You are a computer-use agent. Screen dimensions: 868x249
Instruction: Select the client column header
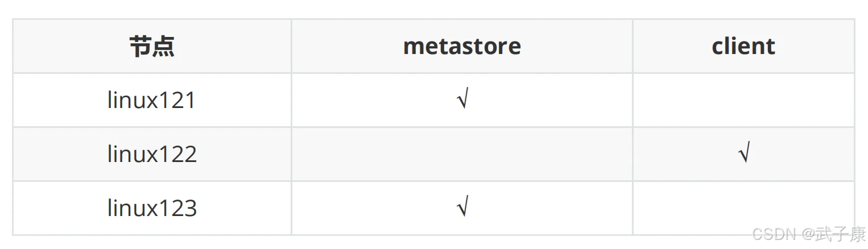pyautogui.click(x=743, y=46)
